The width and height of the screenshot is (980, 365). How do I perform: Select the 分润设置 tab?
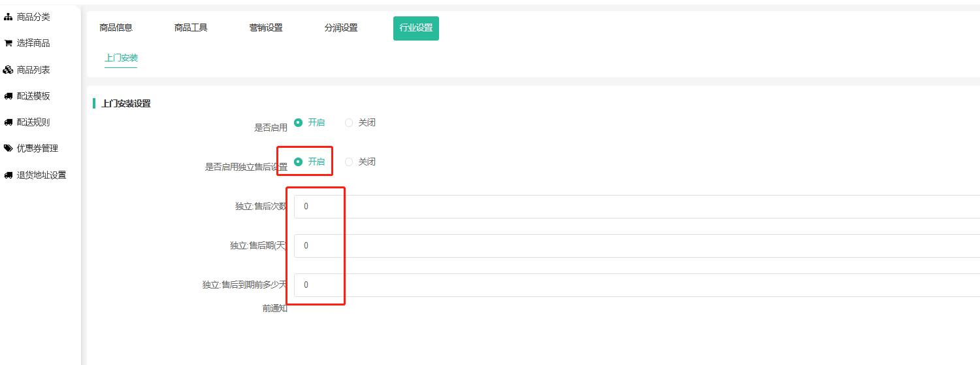[x=341, y=28]
